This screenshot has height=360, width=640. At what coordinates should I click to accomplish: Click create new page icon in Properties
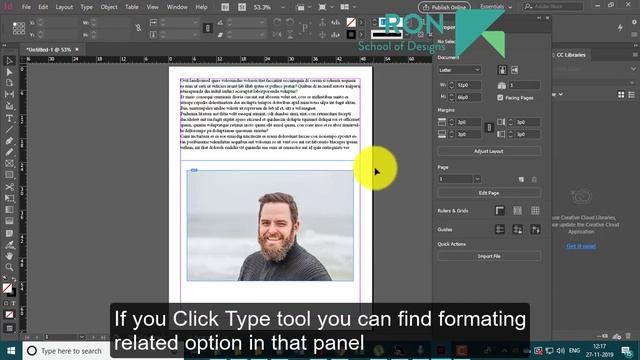coord(521,179)
